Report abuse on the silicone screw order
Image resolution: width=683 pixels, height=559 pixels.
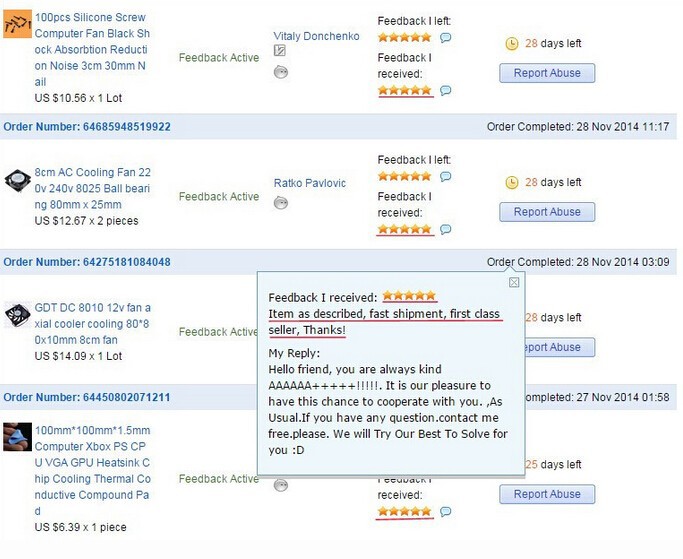click(546, 73)
